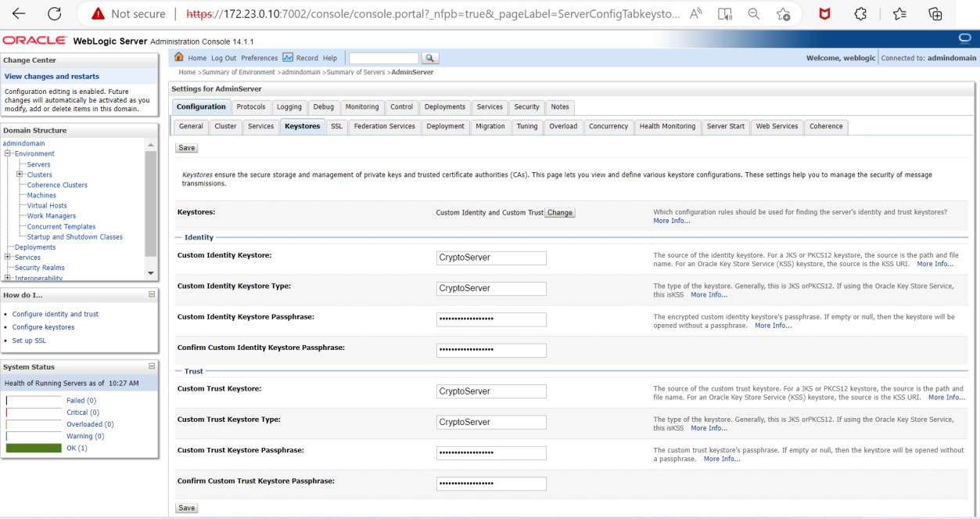Viewport: 980px width, 519px height.
Task: Click More Info link for Keystores
Action: (x=672, y=221)
